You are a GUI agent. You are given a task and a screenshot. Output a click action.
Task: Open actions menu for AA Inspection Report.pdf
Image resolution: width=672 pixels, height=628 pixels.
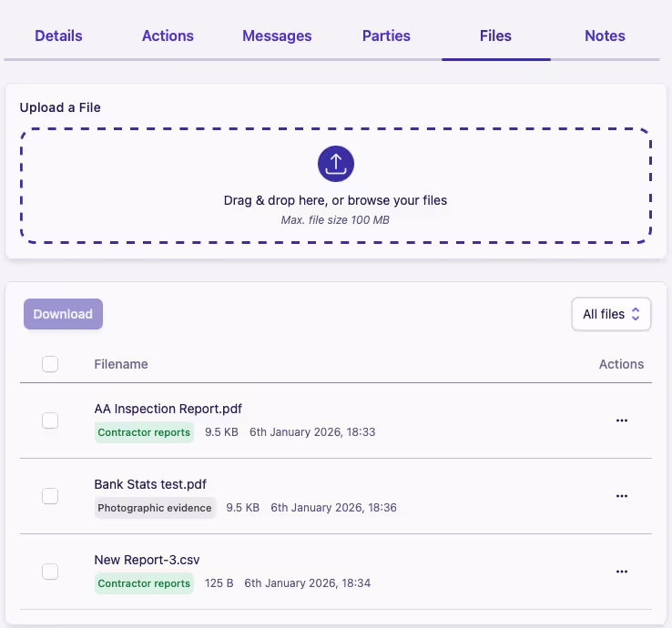click(x=622, y=420)
